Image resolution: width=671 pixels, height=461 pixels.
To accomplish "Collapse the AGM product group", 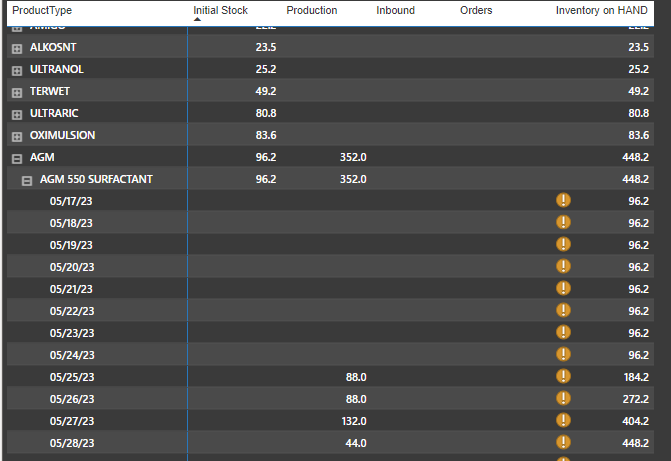I will (17, 159).
